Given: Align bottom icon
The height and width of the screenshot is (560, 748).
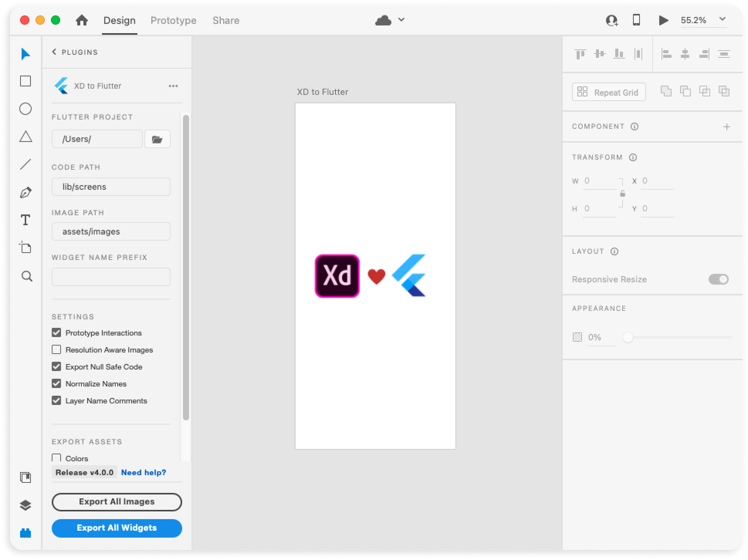Looking at the screenshot, I should [x=619, y=54].
